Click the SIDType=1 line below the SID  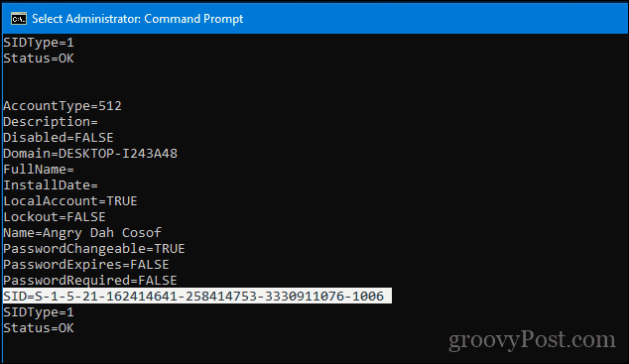pos(39,311)
